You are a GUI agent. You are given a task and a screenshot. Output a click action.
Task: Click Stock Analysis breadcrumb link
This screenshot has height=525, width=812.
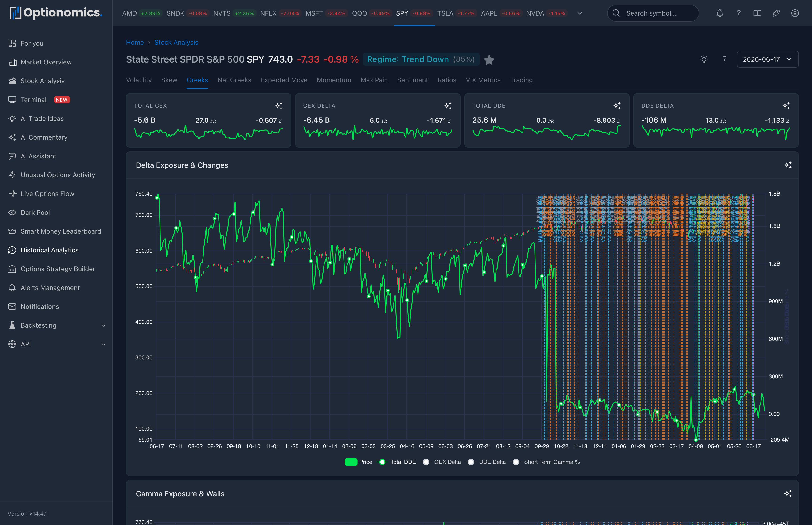click(x=176, y=42)
